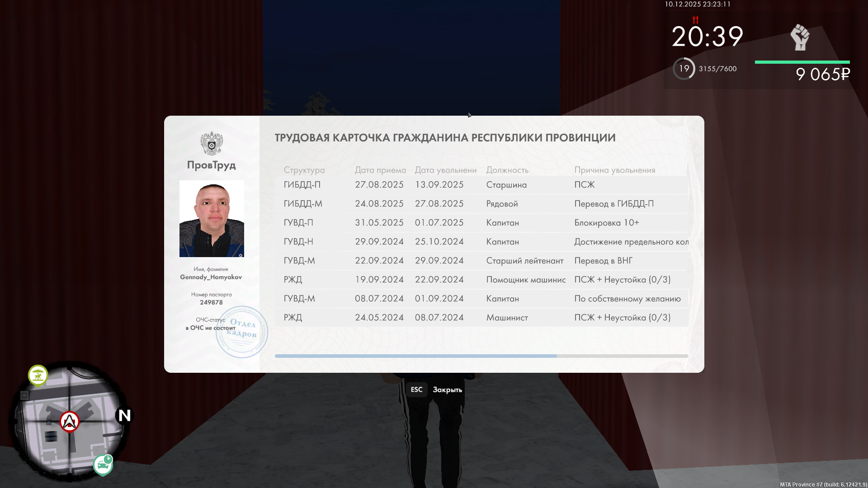
Task: Click the horizontal scrollbar under the table
Action: pos(415,356)
